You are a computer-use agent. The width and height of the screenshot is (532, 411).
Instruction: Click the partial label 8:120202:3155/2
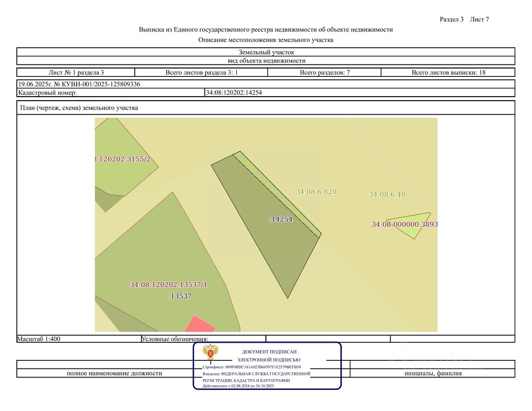122,159
